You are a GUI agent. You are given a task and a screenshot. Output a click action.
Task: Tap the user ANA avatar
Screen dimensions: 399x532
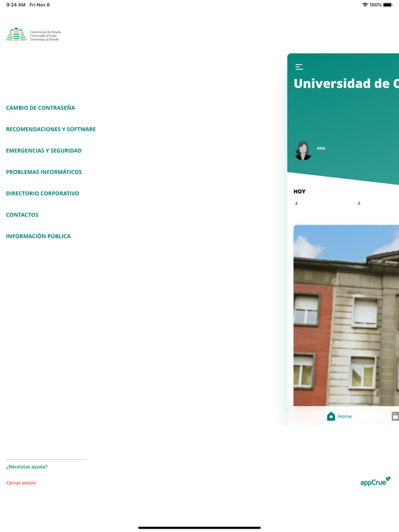click(x=303, y=150)
